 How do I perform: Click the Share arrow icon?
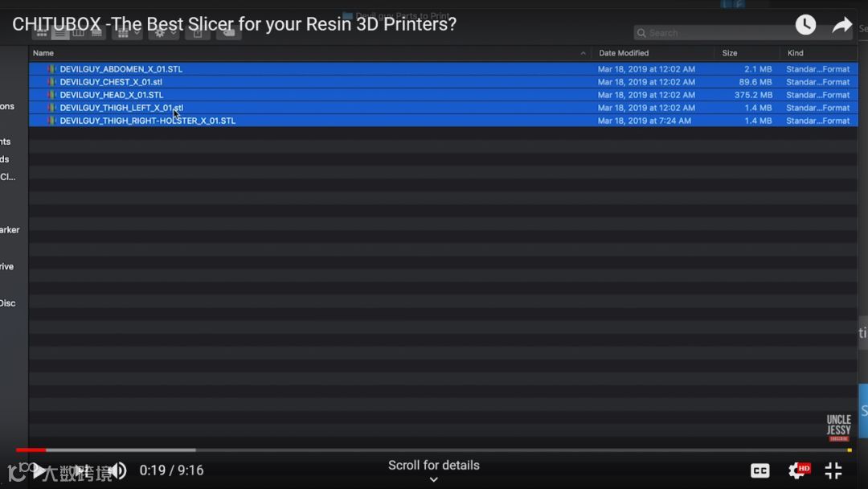point(841,25)
